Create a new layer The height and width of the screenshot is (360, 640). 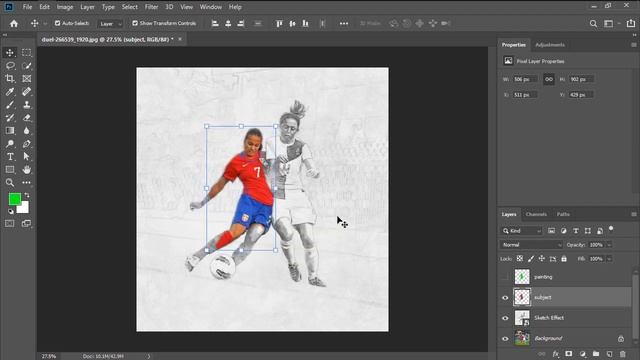pyautogui.click(x=609, y=353)
